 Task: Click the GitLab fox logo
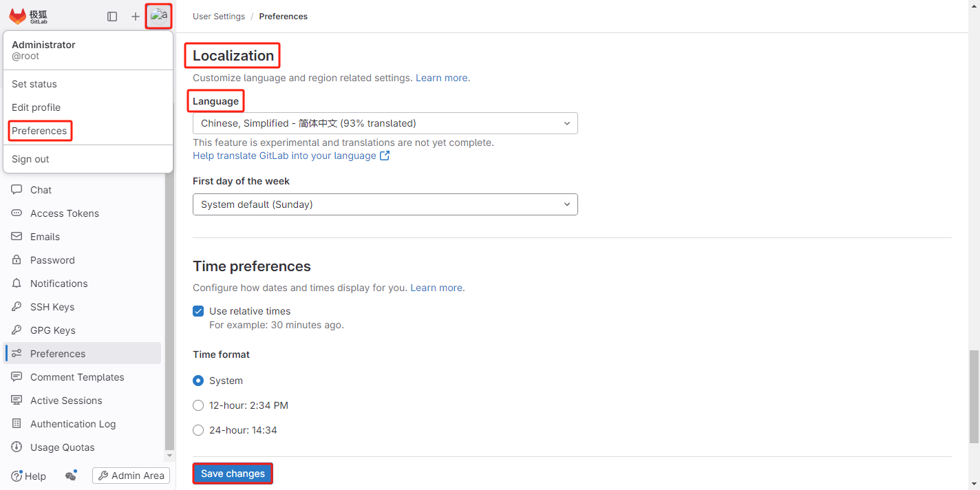[18, 17]
